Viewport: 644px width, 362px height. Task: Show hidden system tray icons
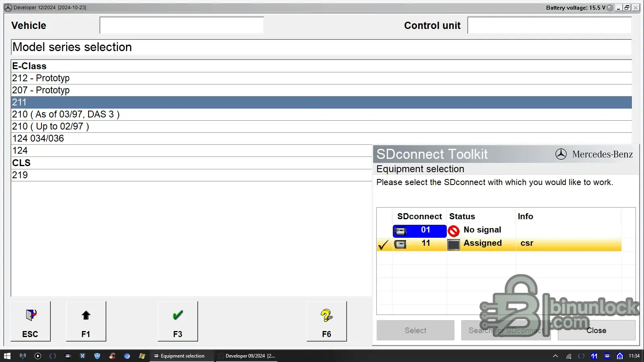point(555,356)
